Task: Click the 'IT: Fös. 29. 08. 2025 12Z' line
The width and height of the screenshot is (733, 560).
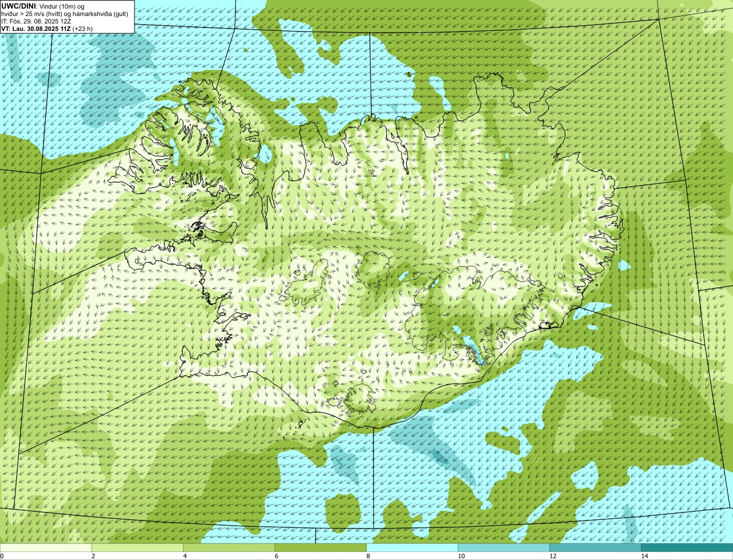Action: (x=36, y=21)
